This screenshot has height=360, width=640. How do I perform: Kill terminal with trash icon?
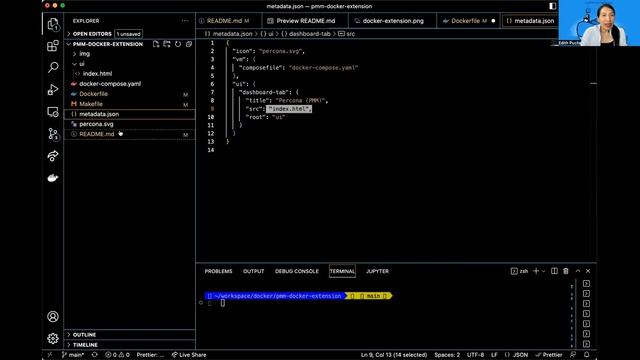(566, 271)
